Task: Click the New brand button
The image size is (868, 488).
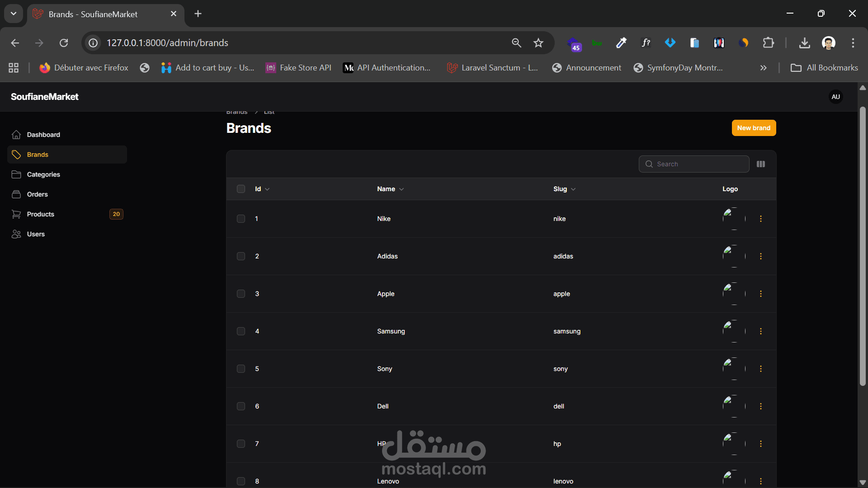Action: click(754, 128)
